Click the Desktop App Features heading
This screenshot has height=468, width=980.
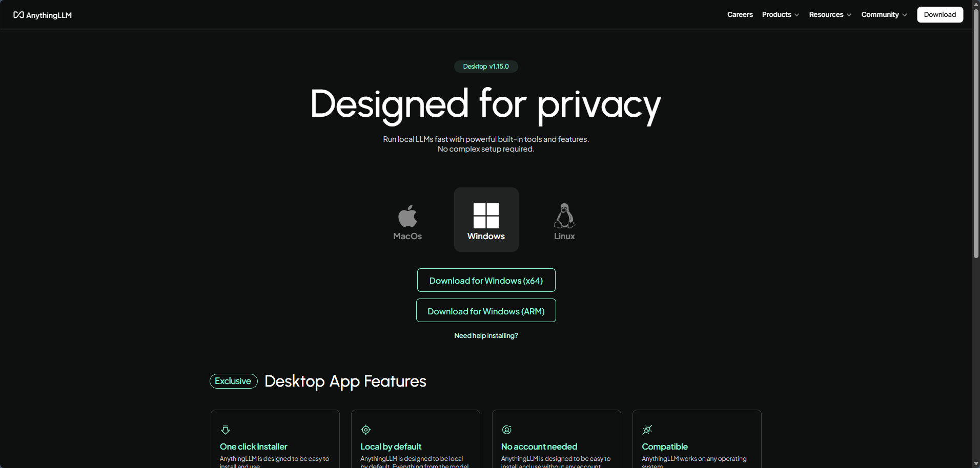point(345,381)
